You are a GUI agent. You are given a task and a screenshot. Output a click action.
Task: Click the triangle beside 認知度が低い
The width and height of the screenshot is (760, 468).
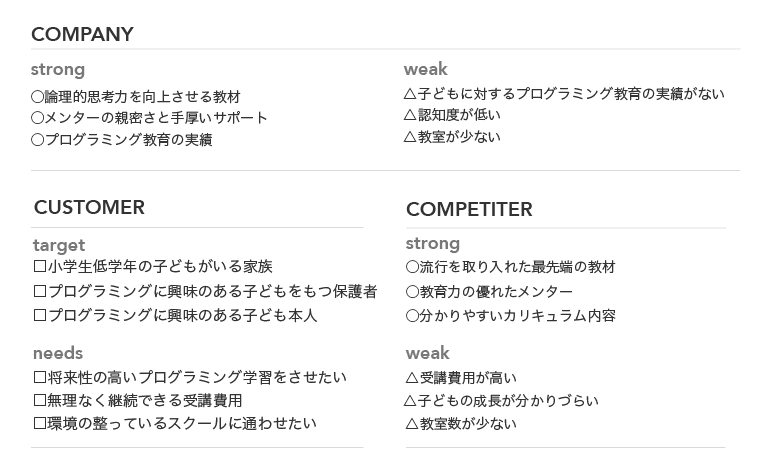click(411, 115)
